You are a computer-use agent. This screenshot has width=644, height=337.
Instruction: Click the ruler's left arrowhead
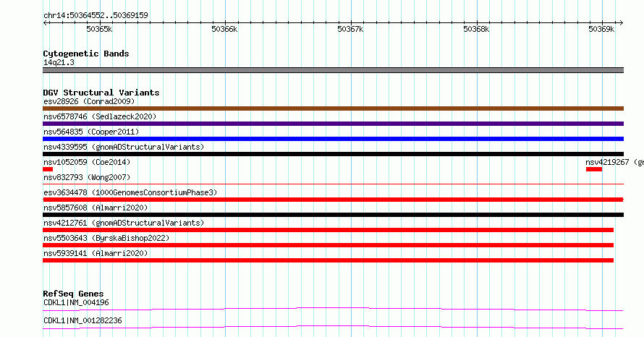point(45,22)
